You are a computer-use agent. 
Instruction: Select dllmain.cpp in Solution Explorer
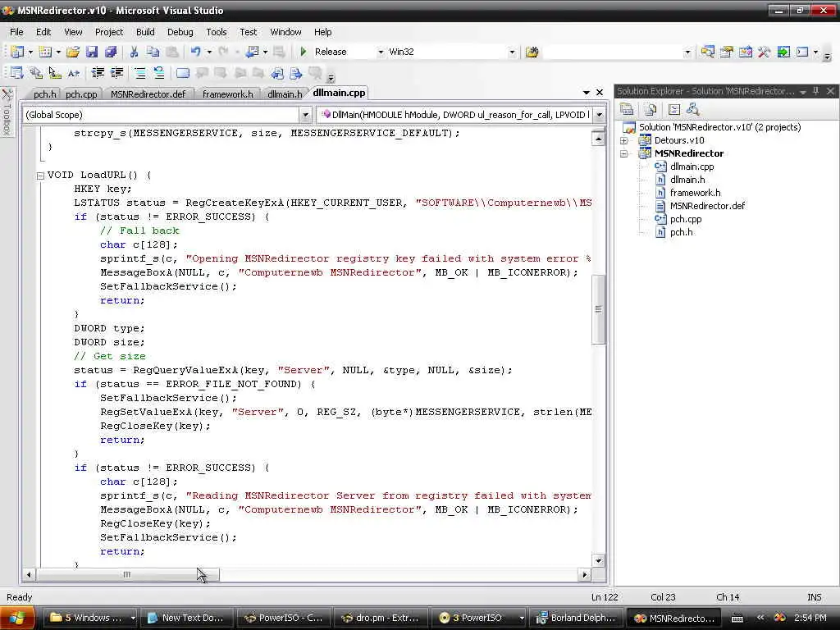pos(692,167)
